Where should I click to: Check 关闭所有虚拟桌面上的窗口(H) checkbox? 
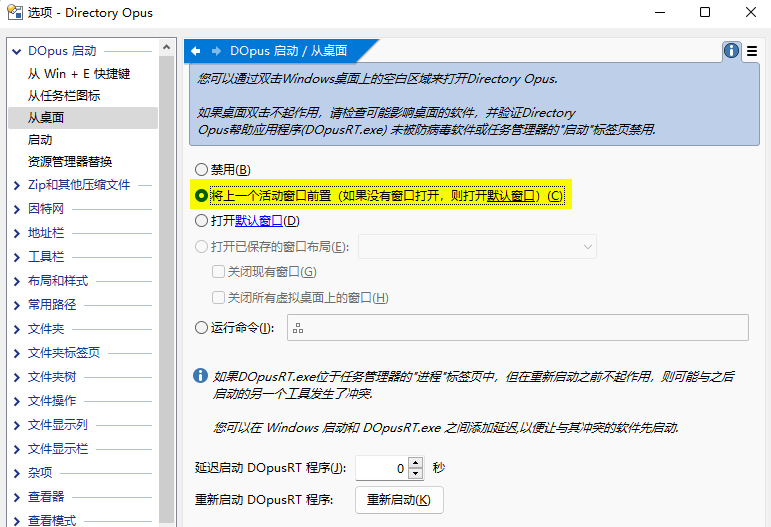218,297
